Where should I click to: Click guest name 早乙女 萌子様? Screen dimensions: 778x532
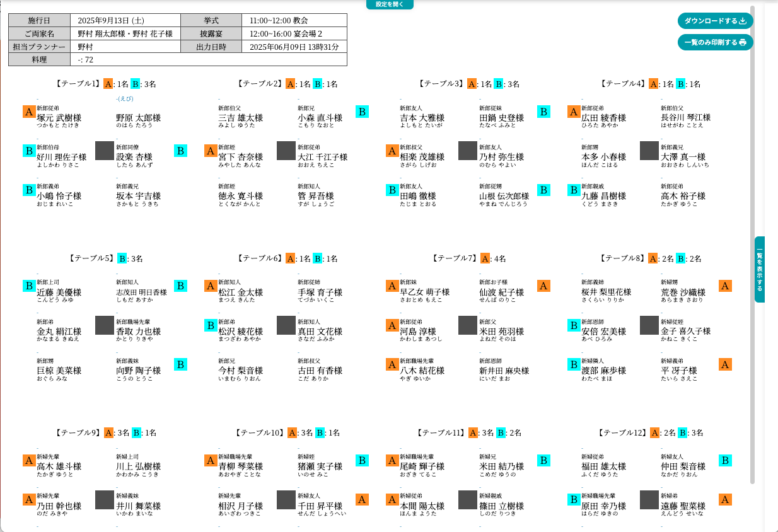[424, 292]
